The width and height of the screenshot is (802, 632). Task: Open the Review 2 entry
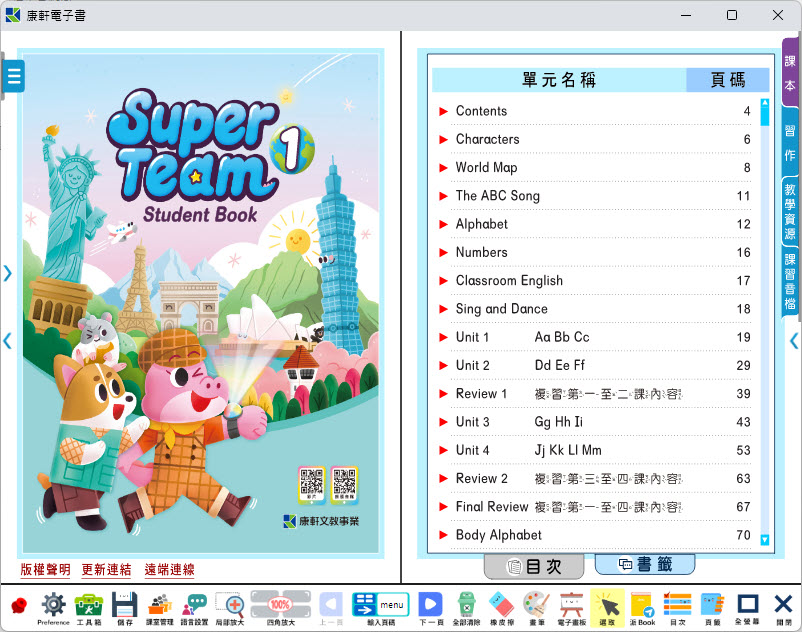pyautogui.click(x=595, y=479)
